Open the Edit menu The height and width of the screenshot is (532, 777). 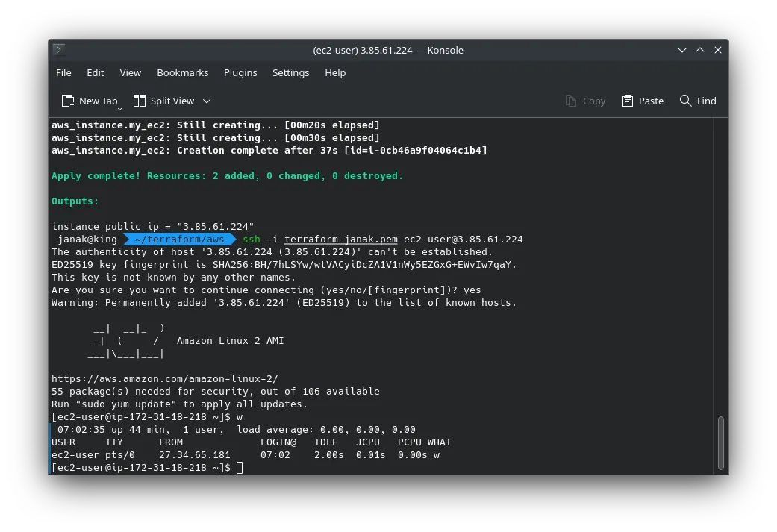[x=95, y=72]
